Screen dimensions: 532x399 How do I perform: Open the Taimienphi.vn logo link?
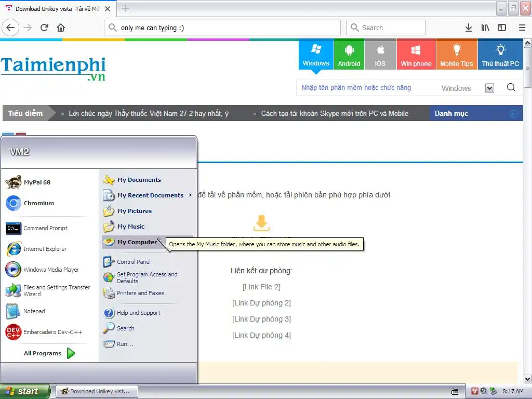[x=54, y=69]
